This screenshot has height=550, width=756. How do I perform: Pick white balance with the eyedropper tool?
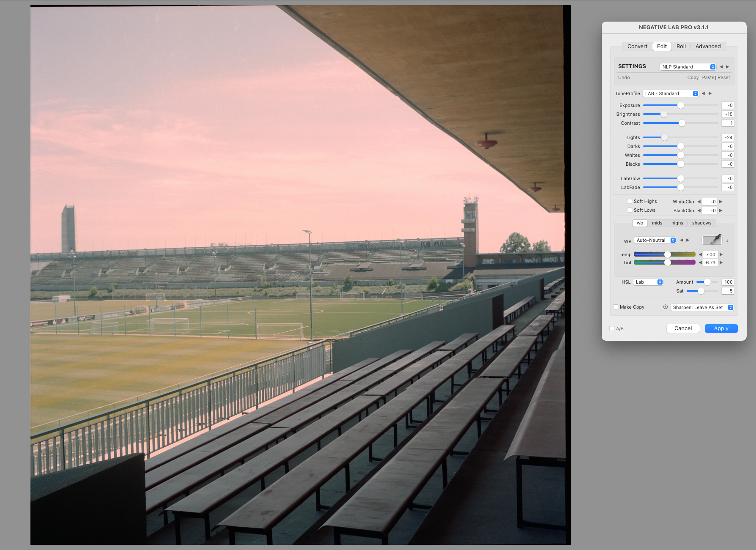(712, 240)
